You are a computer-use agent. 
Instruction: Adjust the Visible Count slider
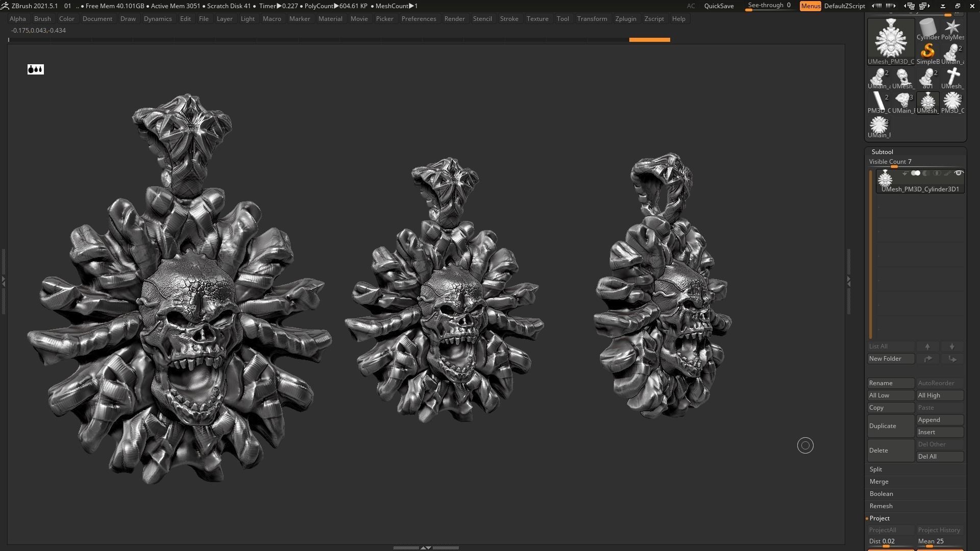point(916,162)
